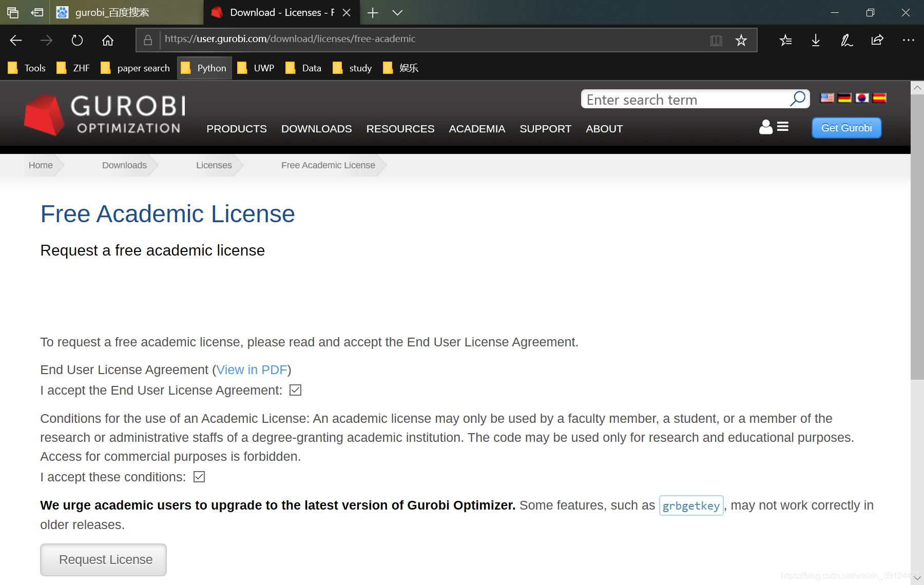Refresh the current page

(x=77, y=40)
